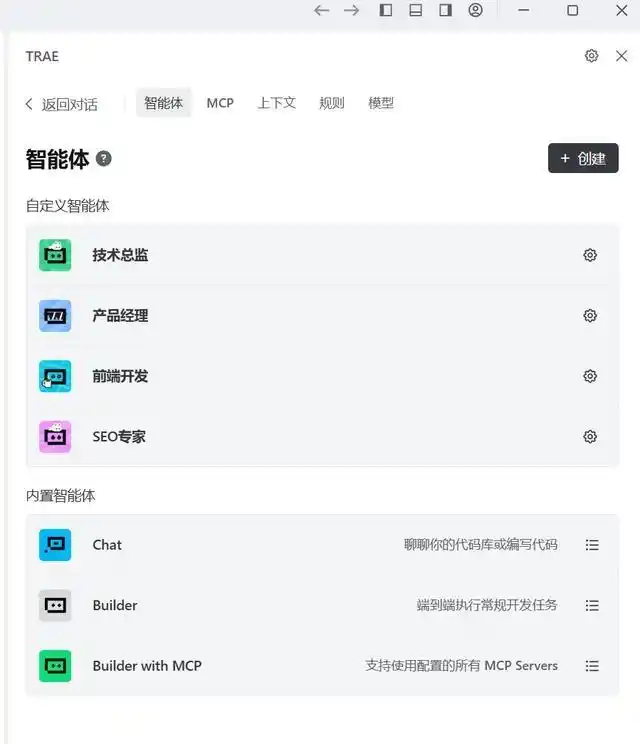This screenshot has width=640, height=744.
Task: Switch to the 上下文 tab
Action: [x=277, y=103]
